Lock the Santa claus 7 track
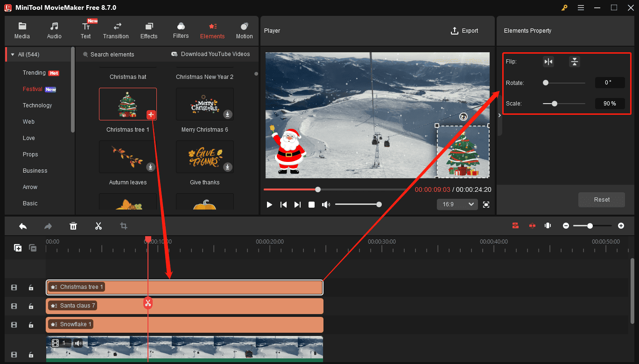Viewport: 639px width, 364px height. [31, 307]
